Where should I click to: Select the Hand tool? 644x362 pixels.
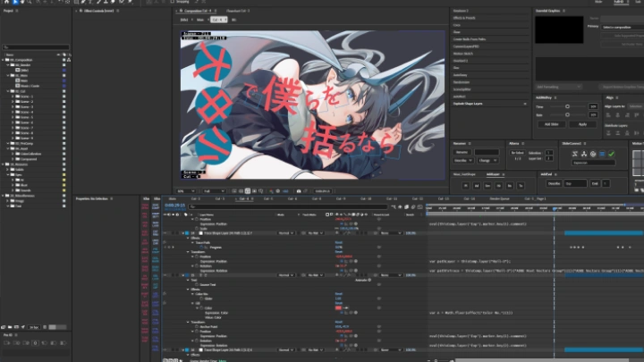tap(22, 2)
